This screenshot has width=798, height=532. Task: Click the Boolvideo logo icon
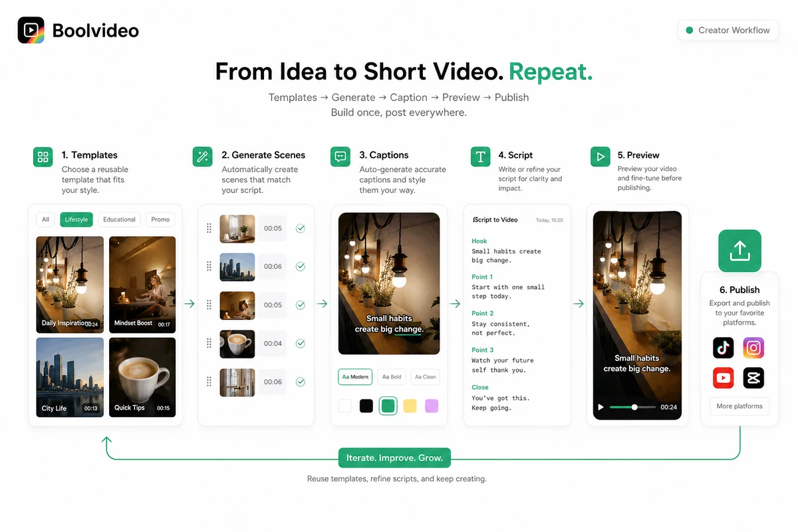(31, 30)
